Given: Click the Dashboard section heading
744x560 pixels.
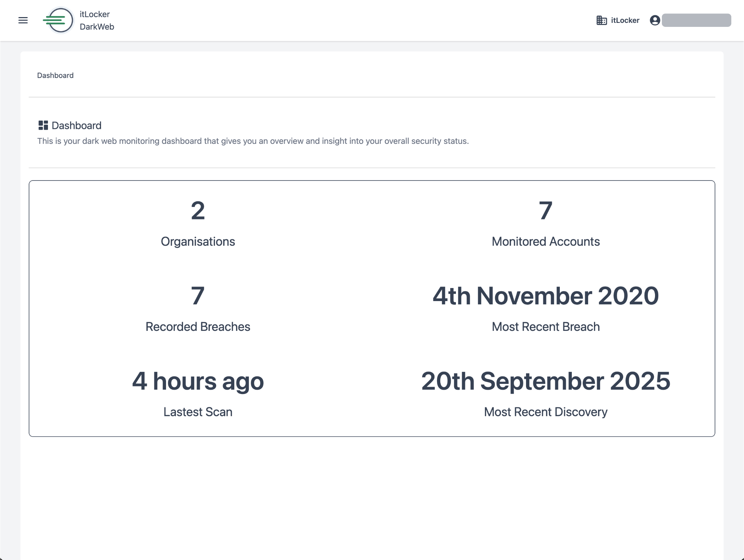Looking at the screenshot, I should click(x=77, y=126).
